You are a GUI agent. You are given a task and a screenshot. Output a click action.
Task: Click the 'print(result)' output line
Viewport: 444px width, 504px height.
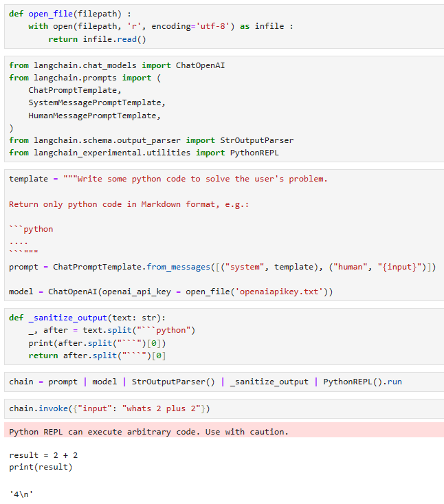point(41,467)
